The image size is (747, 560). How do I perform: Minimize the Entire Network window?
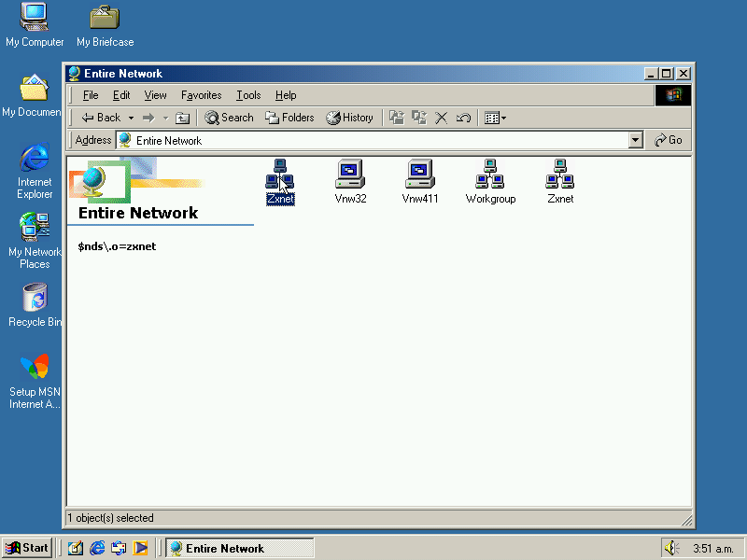(651, 74)
